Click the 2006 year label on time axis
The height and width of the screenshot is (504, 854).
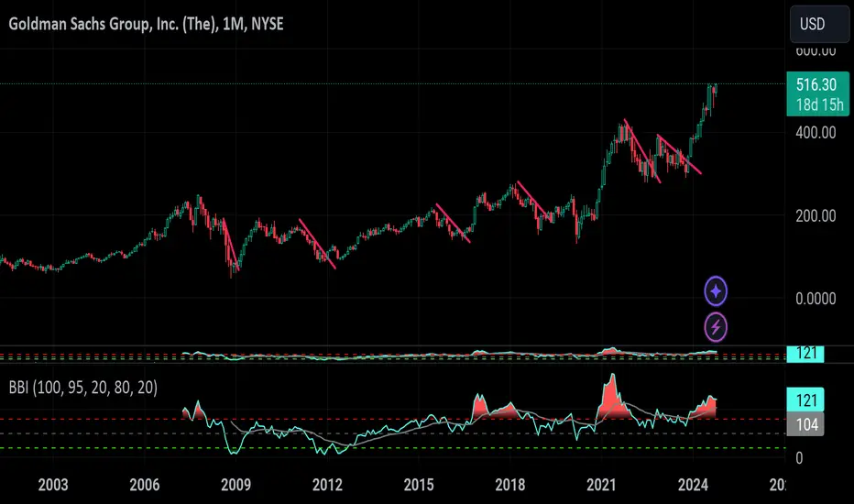(x=145, y=485)
